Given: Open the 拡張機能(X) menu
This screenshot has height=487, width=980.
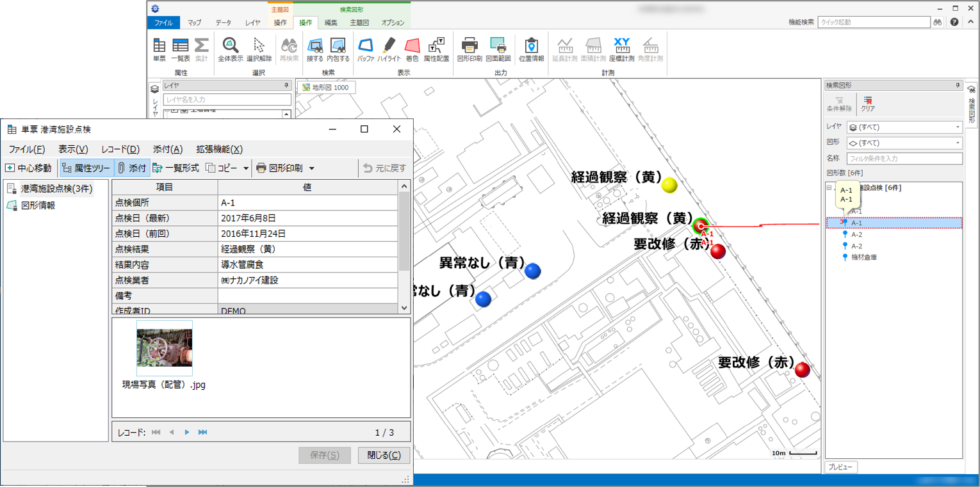Looking at the screenshot, I should click(x=219, y=149).
